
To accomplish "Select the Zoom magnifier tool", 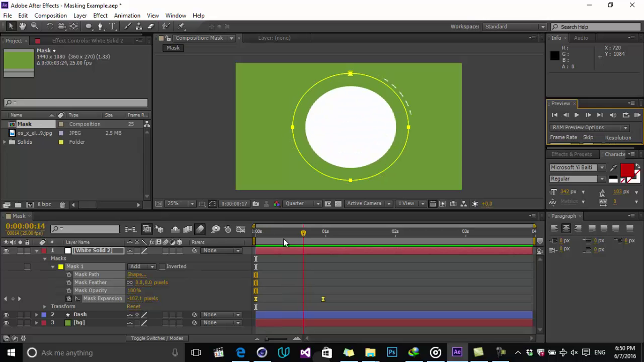I will (x=34, y=26).
